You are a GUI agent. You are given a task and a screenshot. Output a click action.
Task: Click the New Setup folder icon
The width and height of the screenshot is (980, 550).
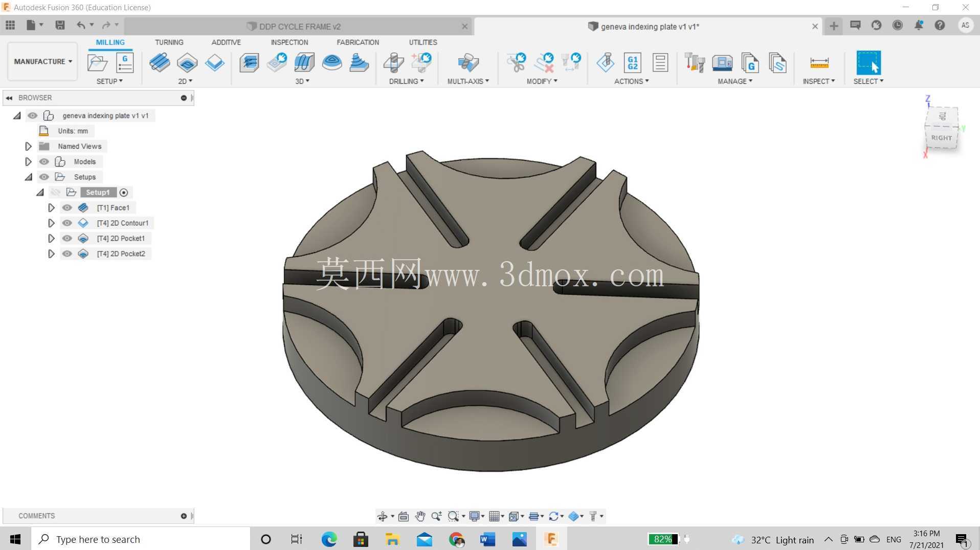coord(97,63)
